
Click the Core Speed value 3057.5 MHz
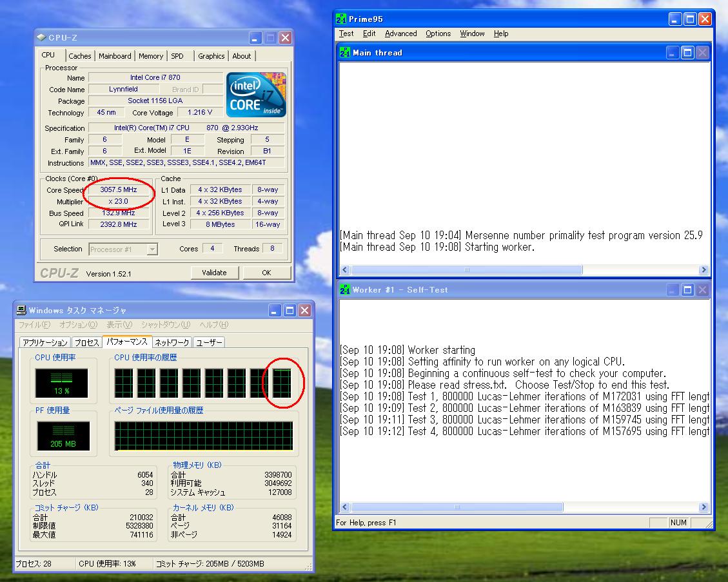(x=119, y=190)
